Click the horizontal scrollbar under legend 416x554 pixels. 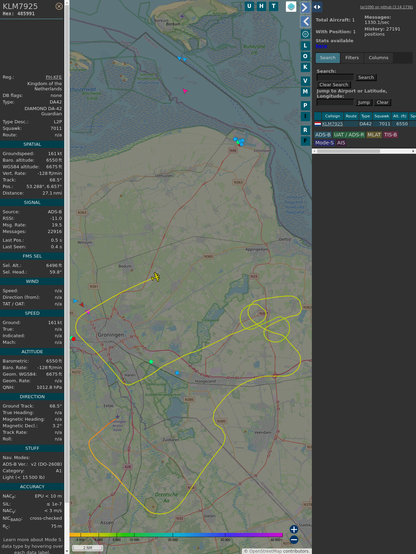click(364, 151)
